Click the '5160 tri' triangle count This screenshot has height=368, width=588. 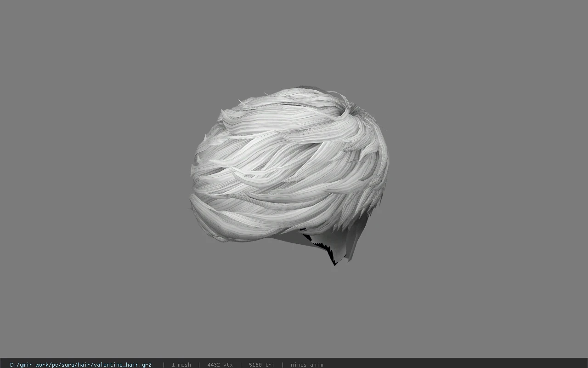(261, 365)
